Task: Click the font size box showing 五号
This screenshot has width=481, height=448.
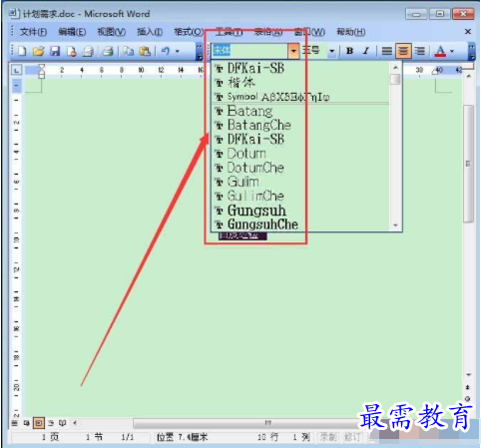Action: tap(313, 51)
